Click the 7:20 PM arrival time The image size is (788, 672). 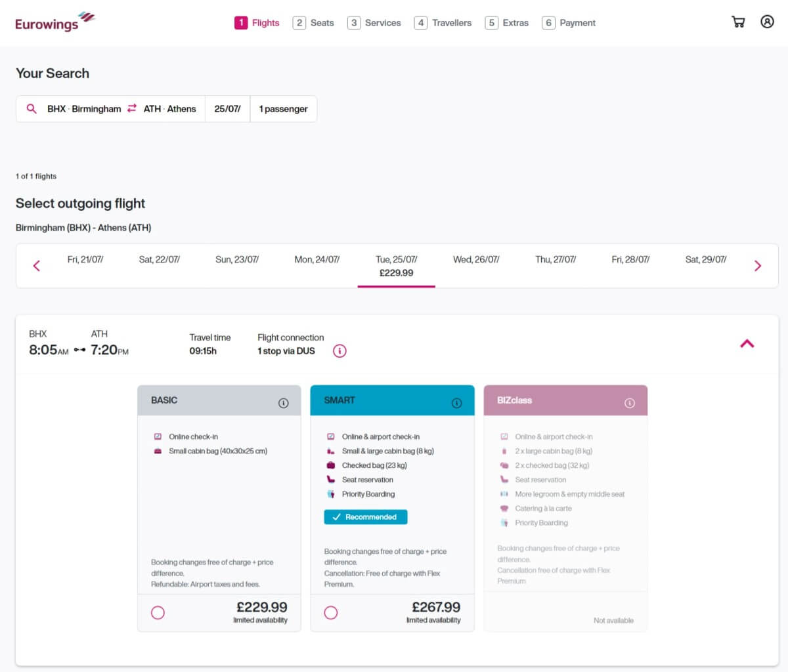[x=110, y=350]
